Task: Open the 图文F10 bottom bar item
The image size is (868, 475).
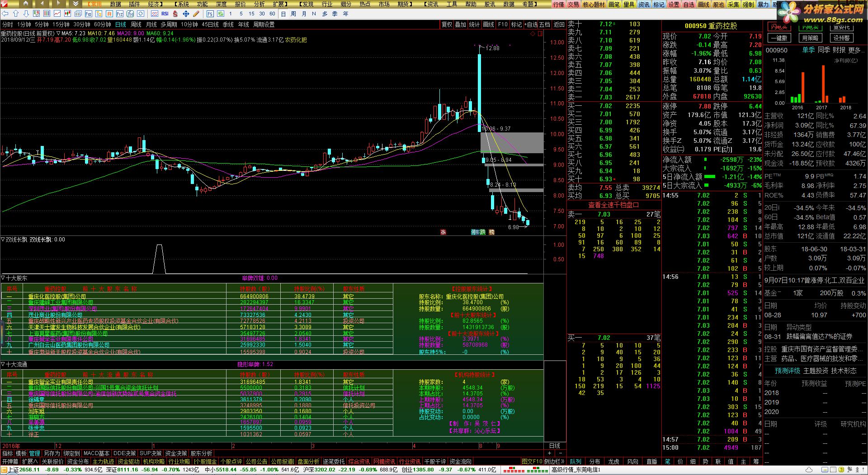Action: click(x=532, y=461)
